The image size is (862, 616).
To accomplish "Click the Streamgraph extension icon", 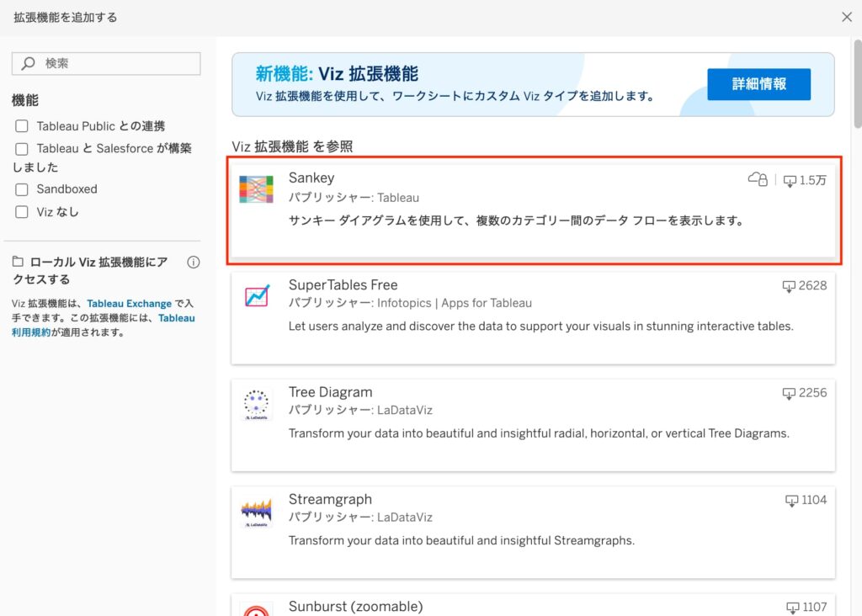I will coord(256,511).
